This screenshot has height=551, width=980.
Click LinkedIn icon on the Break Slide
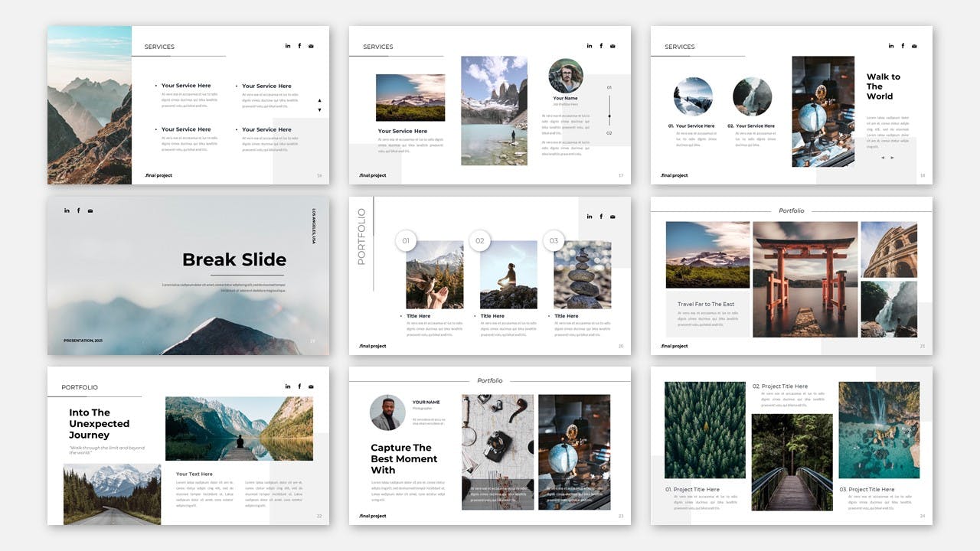tap(67, 210)
